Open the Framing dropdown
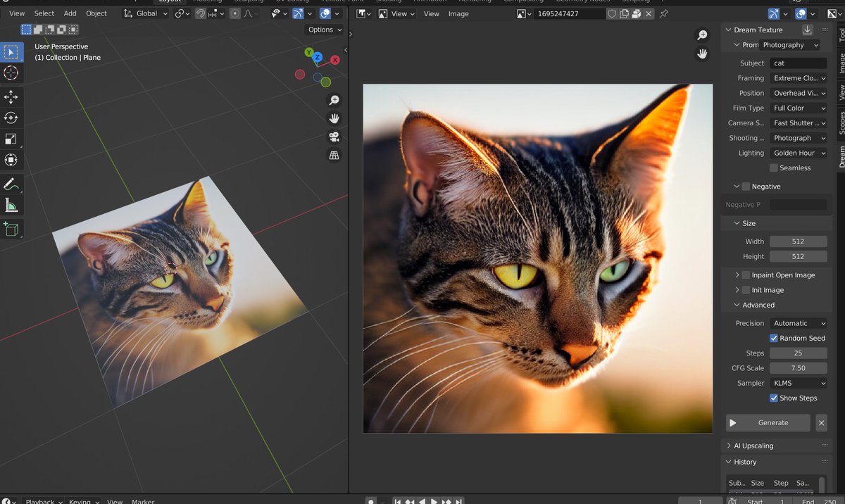The width and height of the screenshot is (845, 504). point(799,78)
